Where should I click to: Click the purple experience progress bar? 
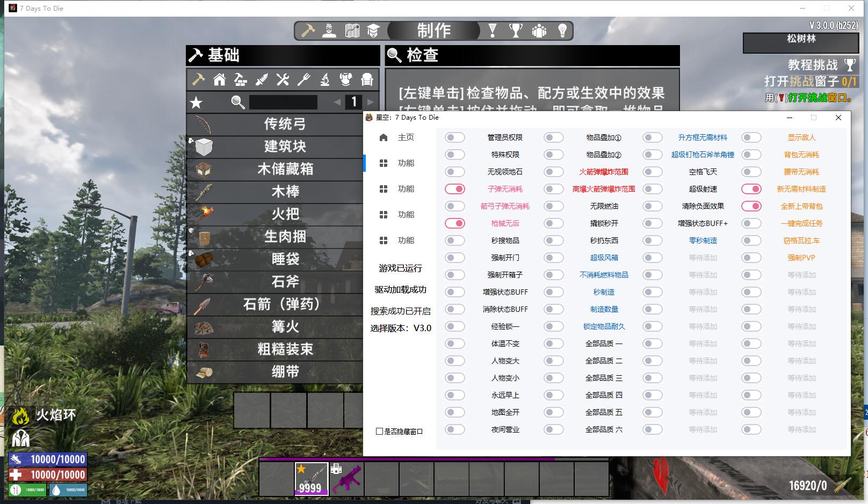[433, 459]
